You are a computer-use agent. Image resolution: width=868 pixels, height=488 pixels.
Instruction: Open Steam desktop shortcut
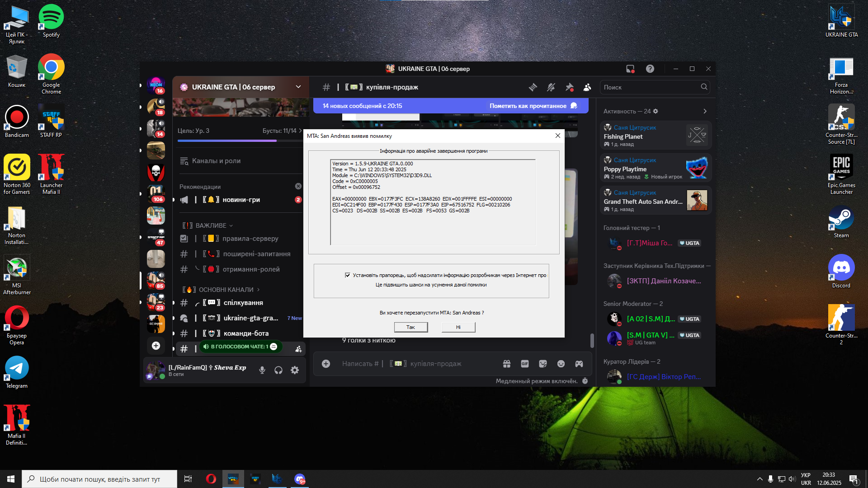(x=841, y=222)
